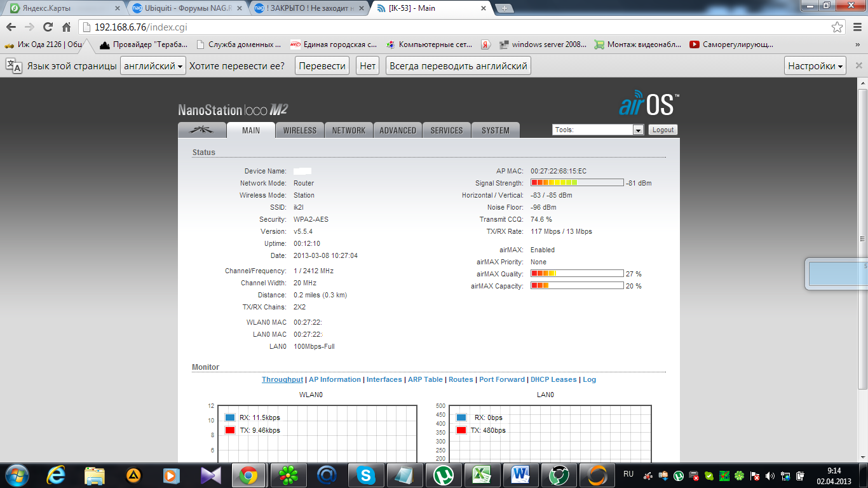Image resolution: width=868 pixels, height=488 pixels.
Task: Open the YouTube bookmark Саморегулирующ...
Action: click(x=731, y=44)
